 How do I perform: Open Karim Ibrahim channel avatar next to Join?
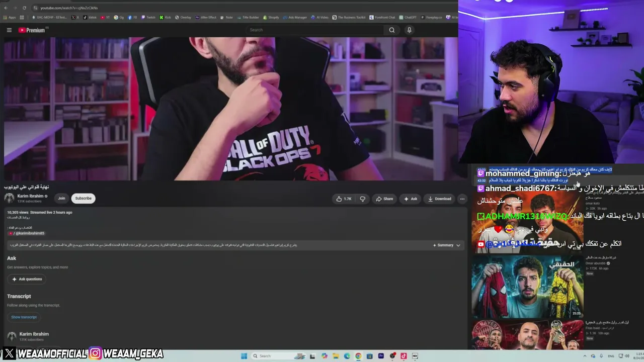[x=10, y=198]
